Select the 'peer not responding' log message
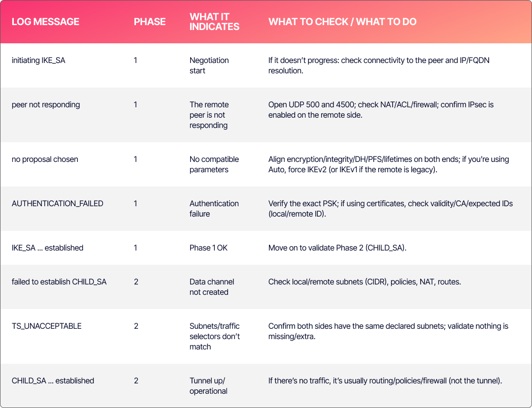Viewport: 532px width, 408px height. click(x=46, y=105)
